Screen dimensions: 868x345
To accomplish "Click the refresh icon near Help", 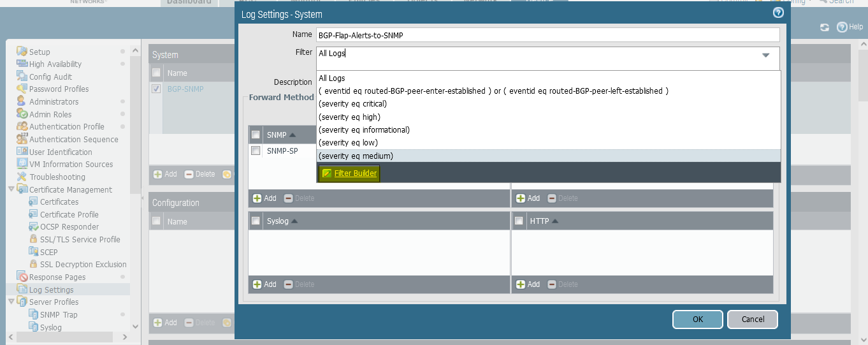I will point(825,27).
